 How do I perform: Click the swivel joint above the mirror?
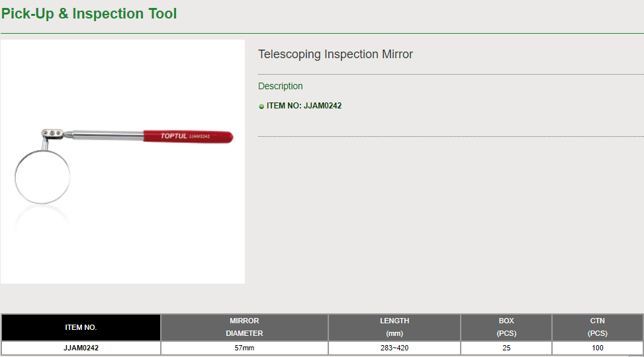click(52, 134)
